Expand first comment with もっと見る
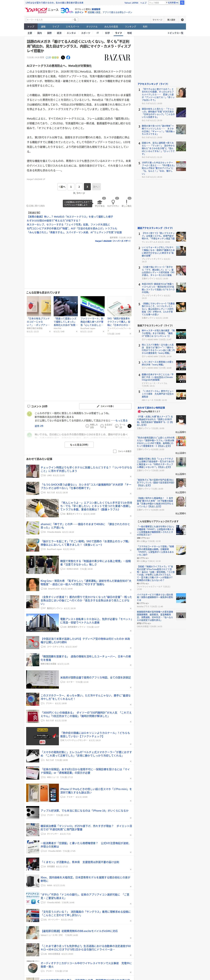This screenshot has width=210, height=980. click(x=122, y=420)
